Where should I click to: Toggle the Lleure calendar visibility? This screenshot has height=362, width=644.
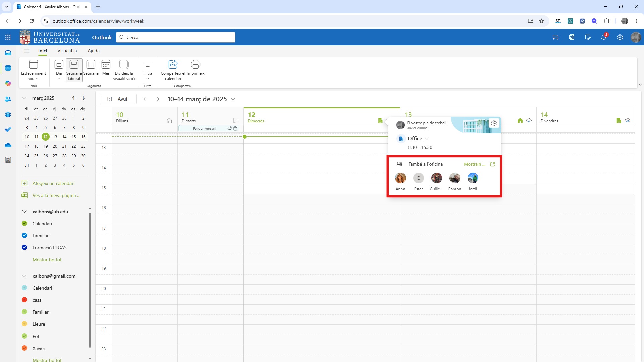(24, 324)
